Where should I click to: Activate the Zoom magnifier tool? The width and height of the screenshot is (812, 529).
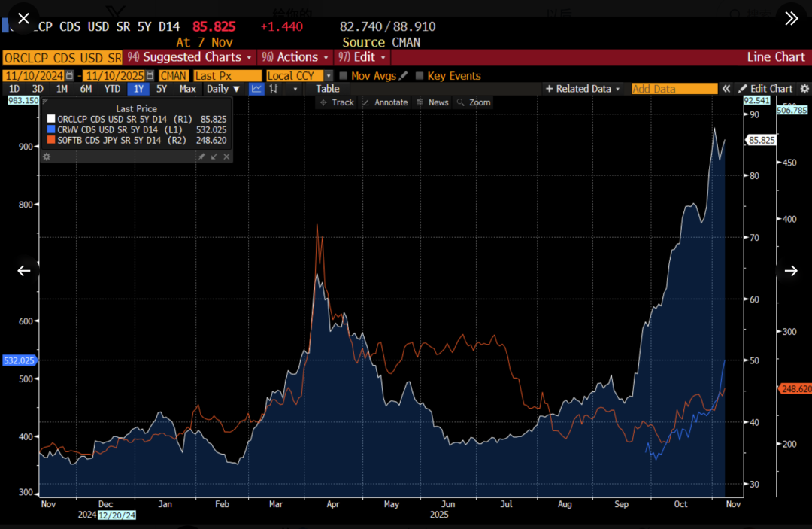coord(474,102)
